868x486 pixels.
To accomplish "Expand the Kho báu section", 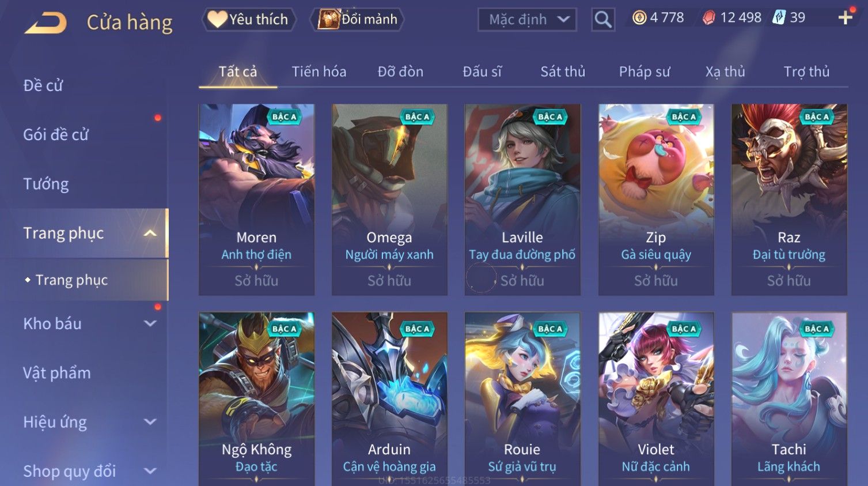I will coord(150,324).
